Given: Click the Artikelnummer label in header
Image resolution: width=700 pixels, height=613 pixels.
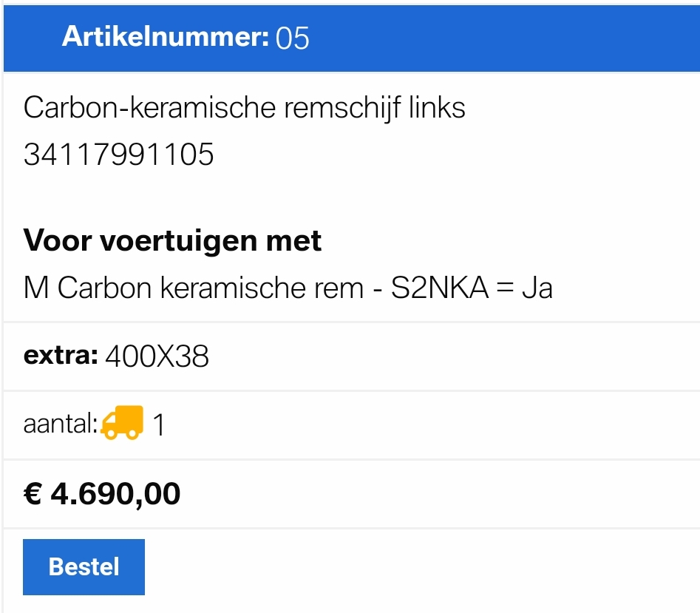Looking at the screenshot, I should pos(166,37).
